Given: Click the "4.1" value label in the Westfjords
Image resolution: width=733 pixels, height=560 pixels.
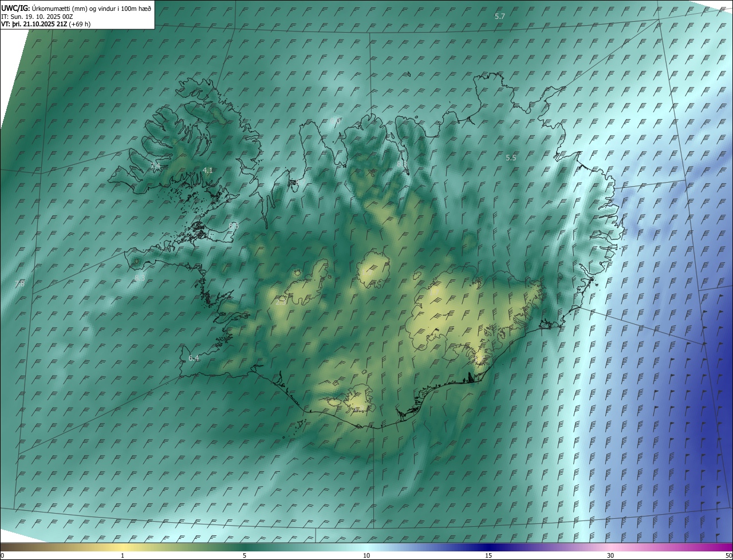Looking at the screenshot, I should [x=208, y=170].
